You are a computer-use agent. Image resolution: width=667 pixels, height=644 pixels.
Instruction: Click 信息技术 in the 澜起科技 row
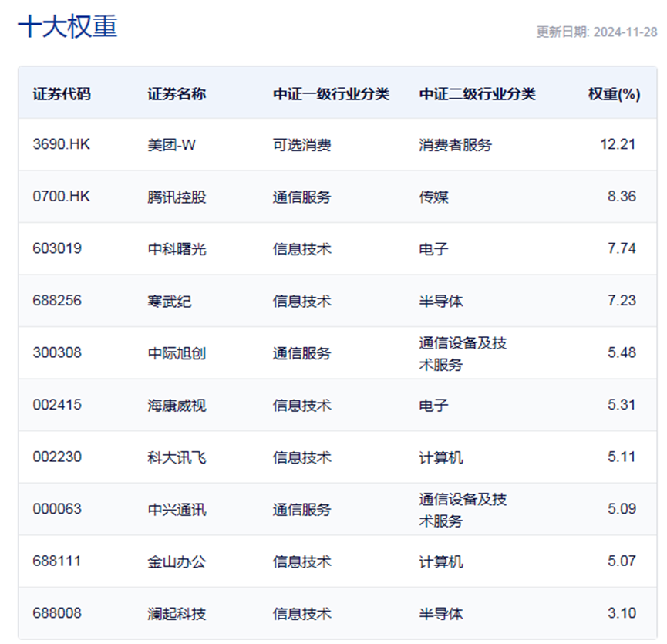click(301, 614)
